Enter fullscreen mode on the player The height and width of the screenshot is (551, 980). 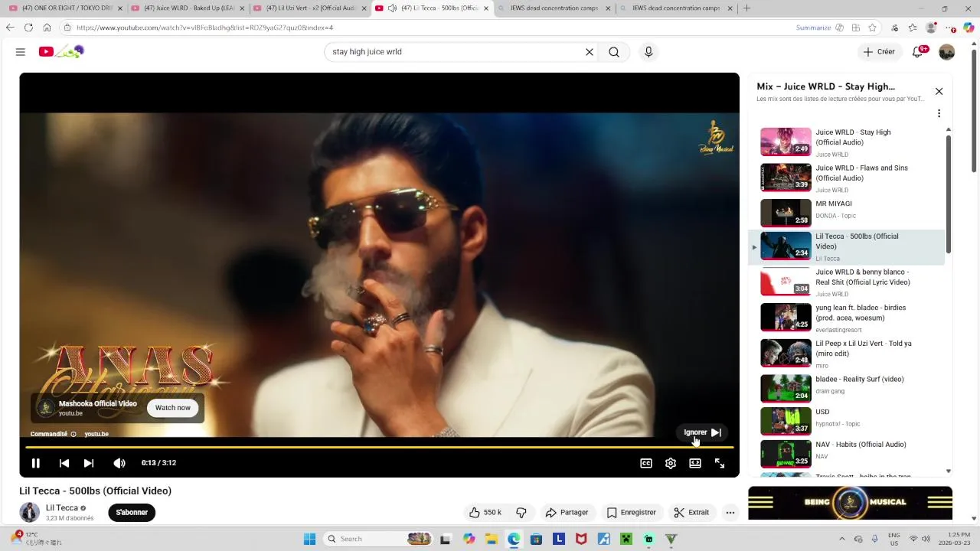[x=720, y=463]
